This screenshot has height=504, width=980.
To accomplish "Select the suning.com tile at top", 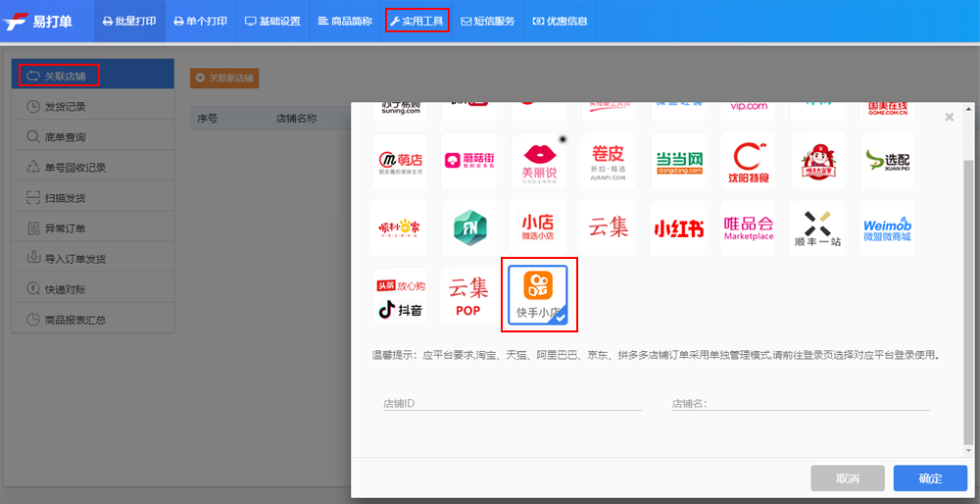I will pyautogui.click(x=400, y=110).
